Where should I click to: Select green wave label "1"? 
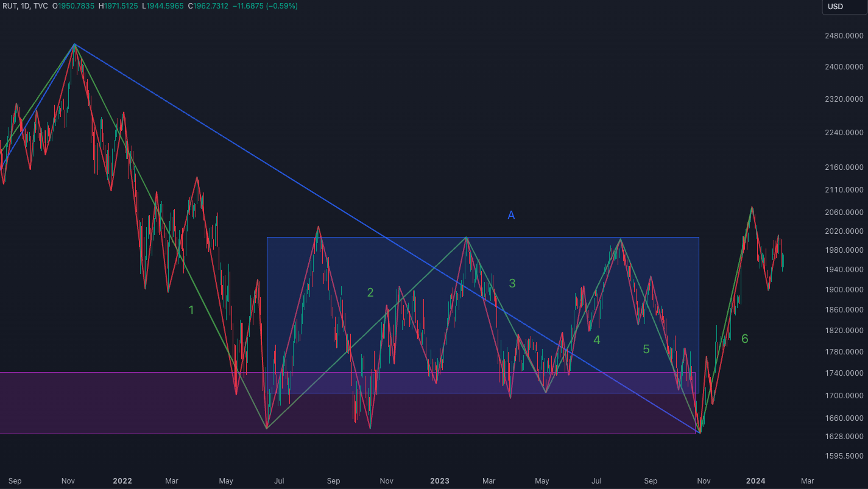pos(191,310)
